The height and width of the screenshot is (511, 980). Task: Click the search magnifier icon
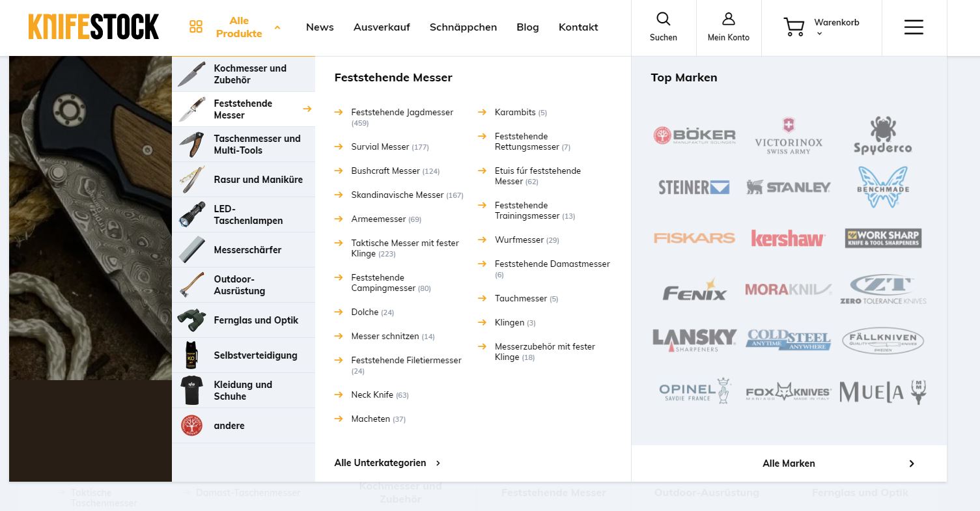tap(663, 20)
